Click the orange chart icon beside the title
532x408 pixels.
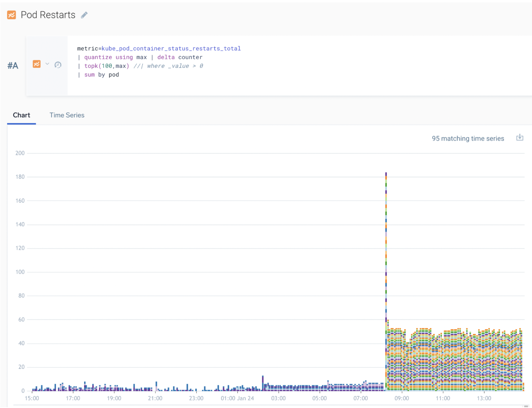coord(11,14)
